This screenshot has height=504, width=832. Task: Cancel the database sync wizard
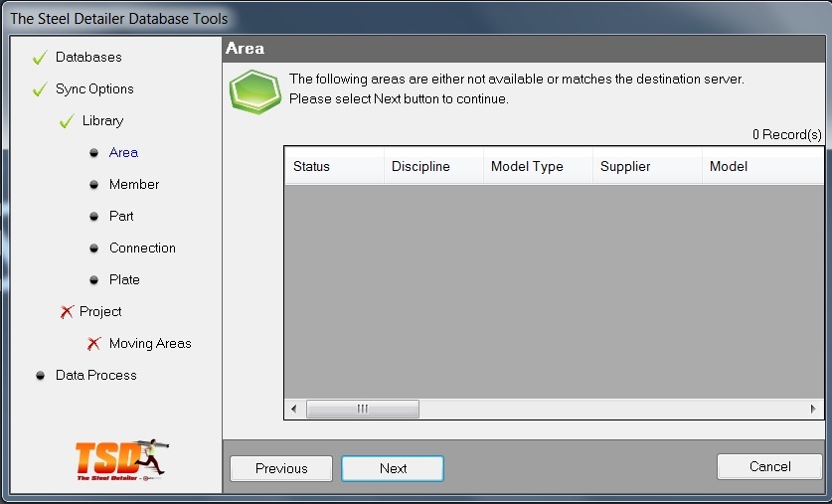769,466
